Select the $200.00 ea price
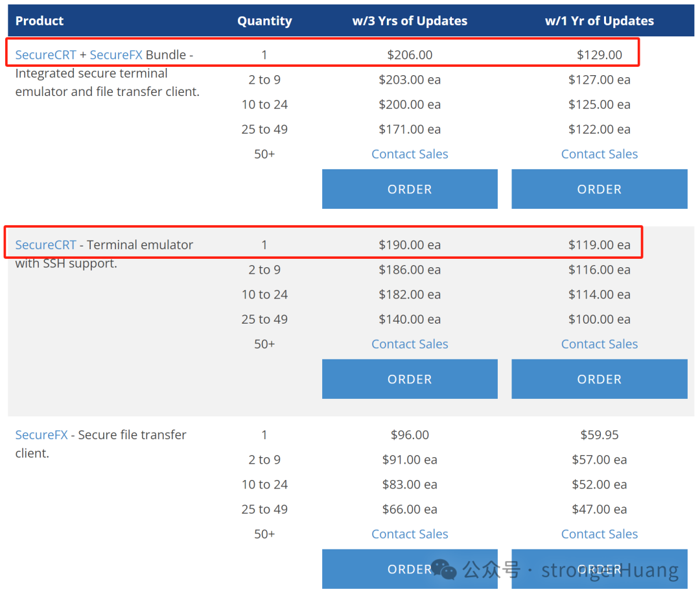The height and width of the screenshot is (598, 700). pos(410,104)
